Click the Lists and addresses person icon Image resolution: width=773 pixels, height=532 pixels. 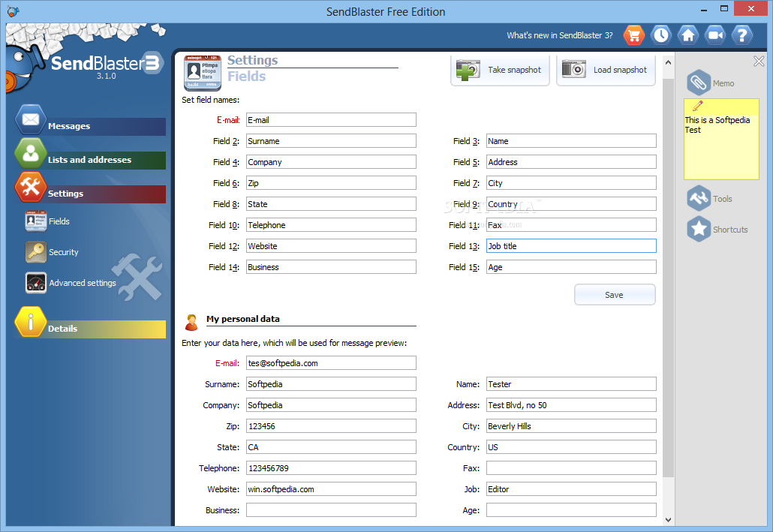pyautogui.click(x=31, y=153)
